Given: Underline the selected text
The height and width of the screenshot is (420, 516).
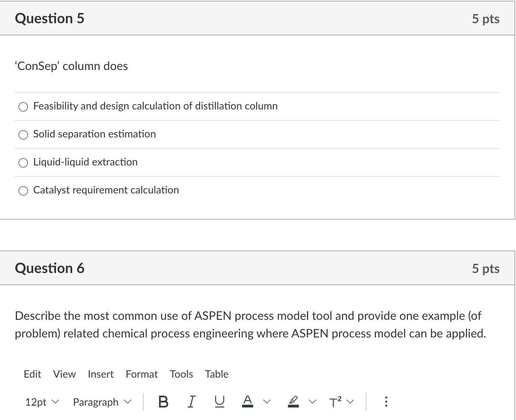Looking at the screenshot, I should pyautogui.click(x=219, y=402).
